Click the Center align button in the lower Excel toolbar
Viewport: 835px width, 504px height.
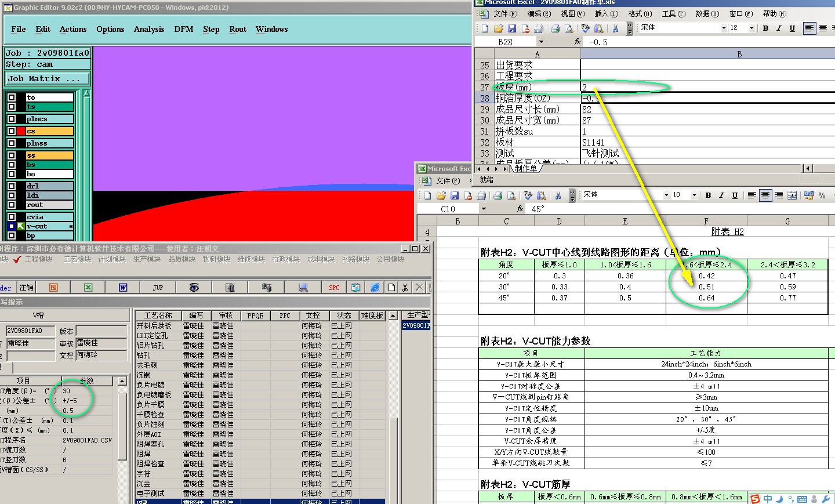(x=765, y=195)
